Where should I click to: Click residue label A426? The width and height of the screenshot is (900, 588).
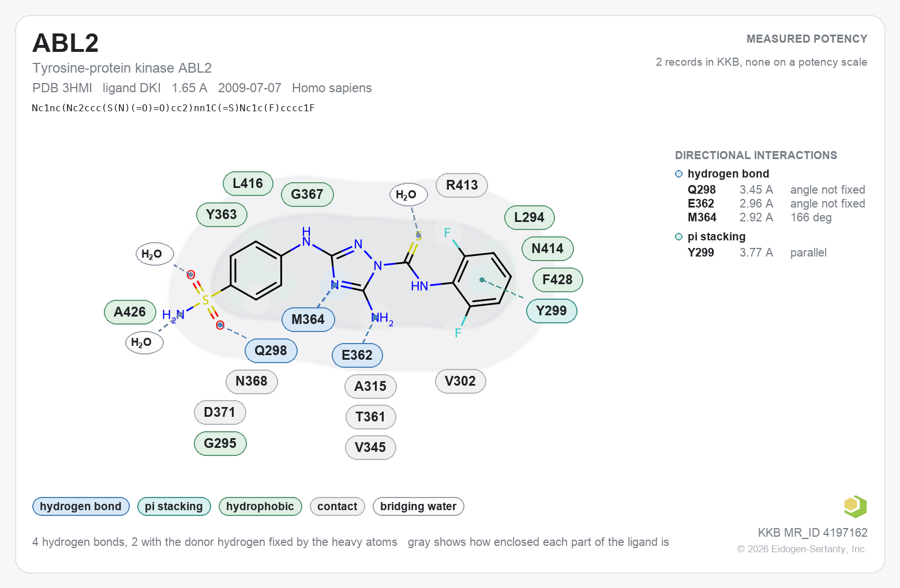[x=130, y=312]
